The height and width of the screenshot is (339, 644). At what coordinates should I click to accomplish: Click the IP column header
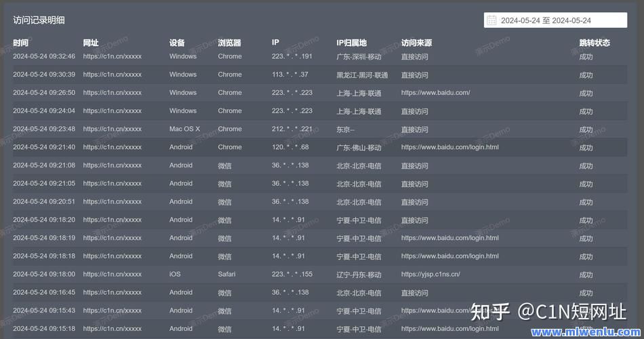tap(275, 42)
